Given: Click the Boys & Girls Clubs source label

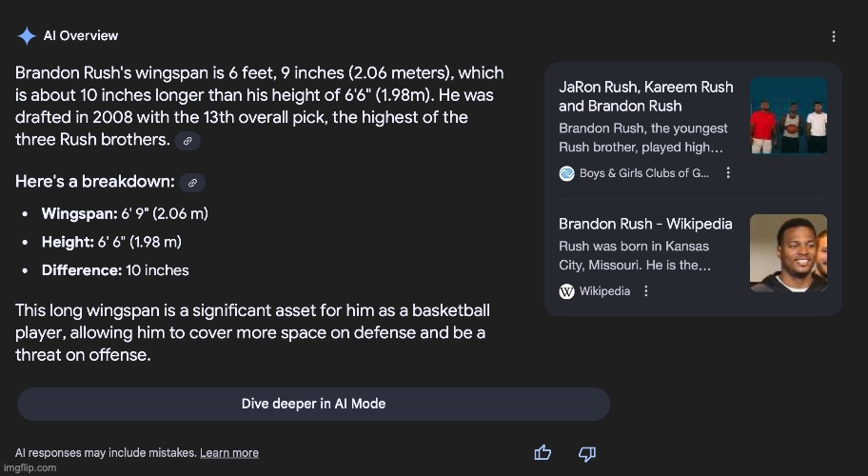Looking at the screenshot, I should pyautogui.click(x=643, y=173).
